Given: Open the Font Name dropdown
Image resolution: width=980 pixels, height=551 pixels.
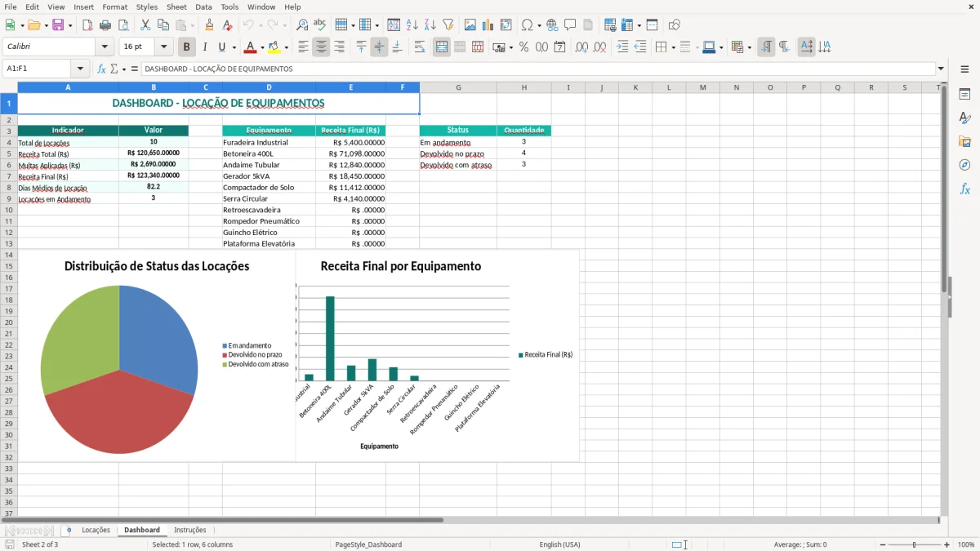Looking at the screenshot, I should [105, 47].
